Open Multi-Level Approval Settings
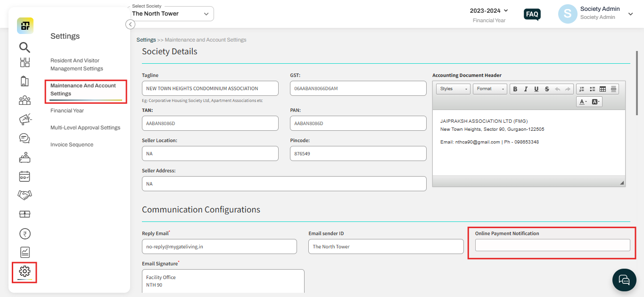644x297 pixels. pos(85,127)
